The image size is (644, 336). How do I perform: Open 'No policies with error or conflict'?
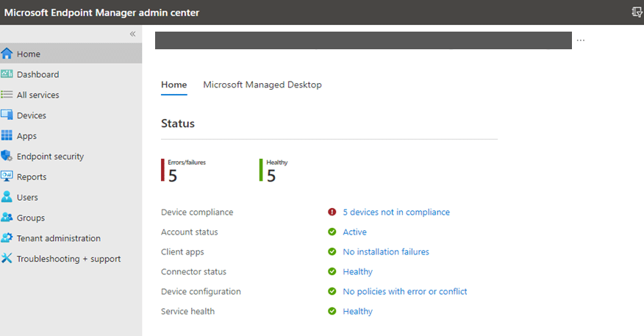[x=404, y=291]
